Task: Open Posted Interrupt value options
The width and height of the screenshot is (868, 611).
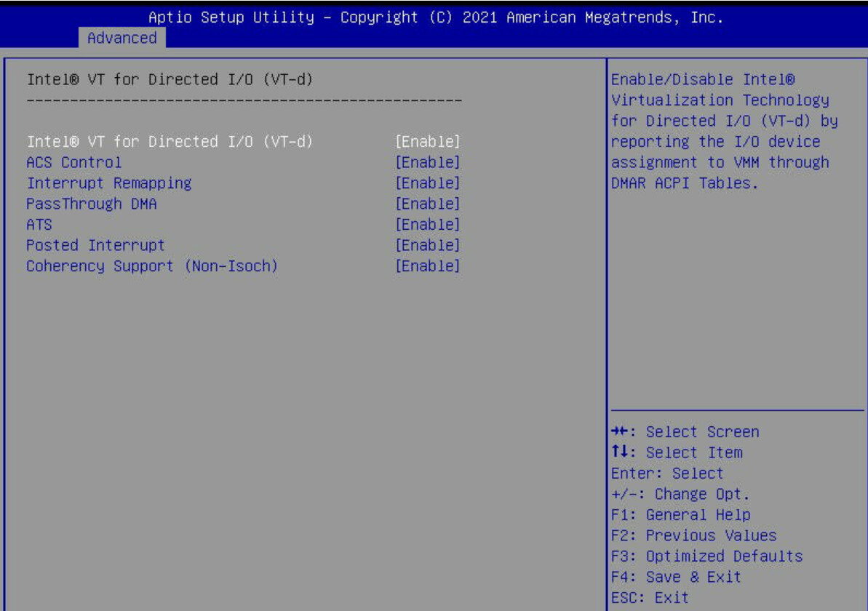Action: click(x=426, y=246)
